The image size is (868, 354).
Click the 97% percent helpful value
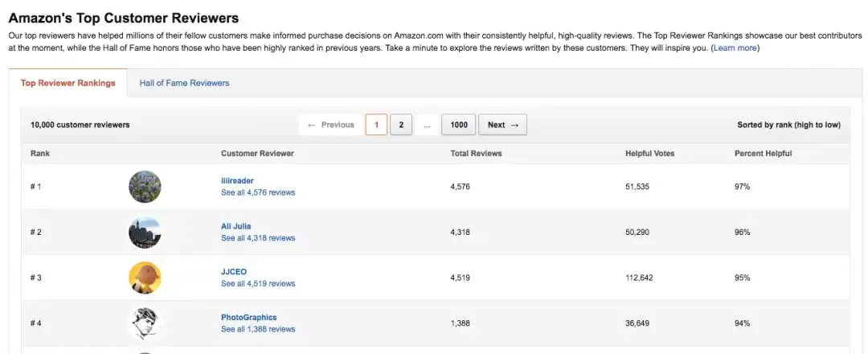pyautogui.click(x=743, y=187)
